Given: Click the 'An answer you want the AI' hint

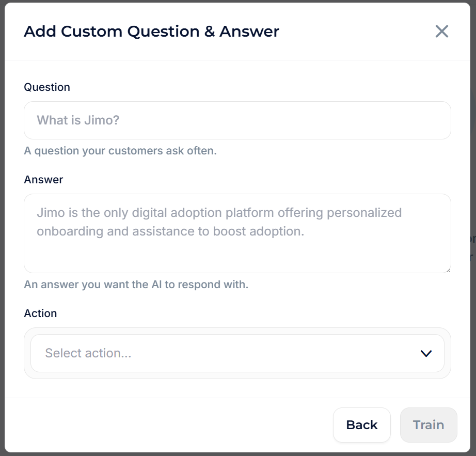Looking at the screenshot, I should tap(136, 285).
